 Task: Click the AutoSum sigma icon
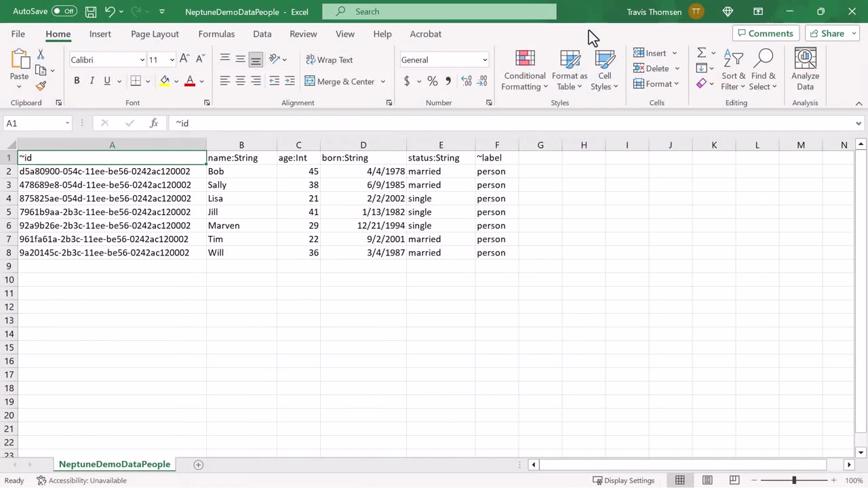[702, 53]
